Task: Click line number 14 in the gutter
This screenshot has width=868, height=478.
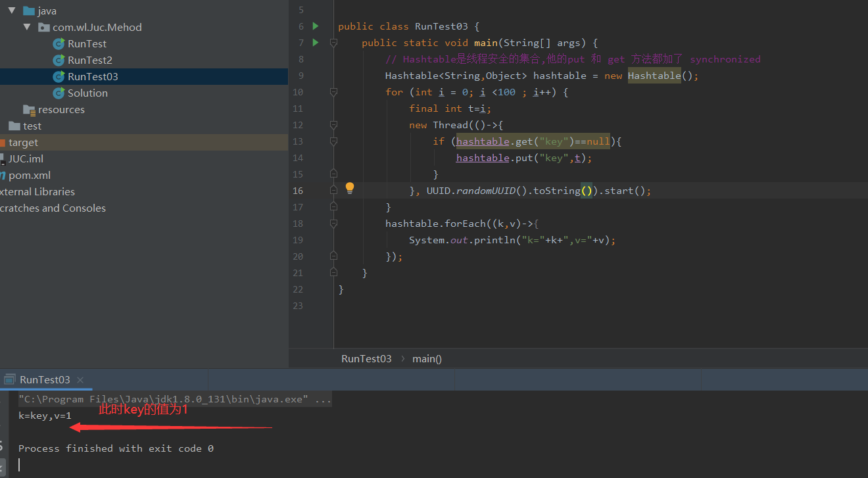Action: [298, 158]
